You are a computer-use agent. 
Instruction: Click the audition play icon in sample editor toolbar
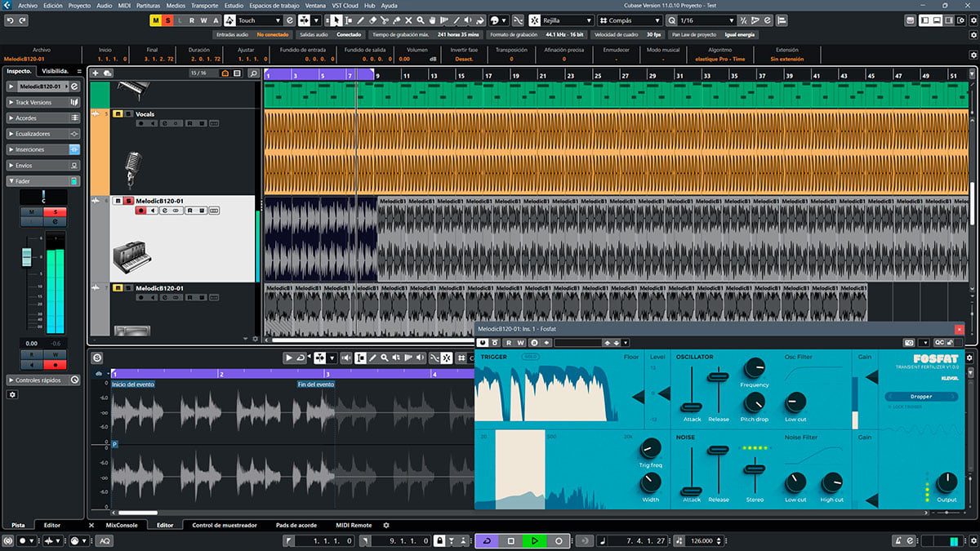(x=289, y=358)
